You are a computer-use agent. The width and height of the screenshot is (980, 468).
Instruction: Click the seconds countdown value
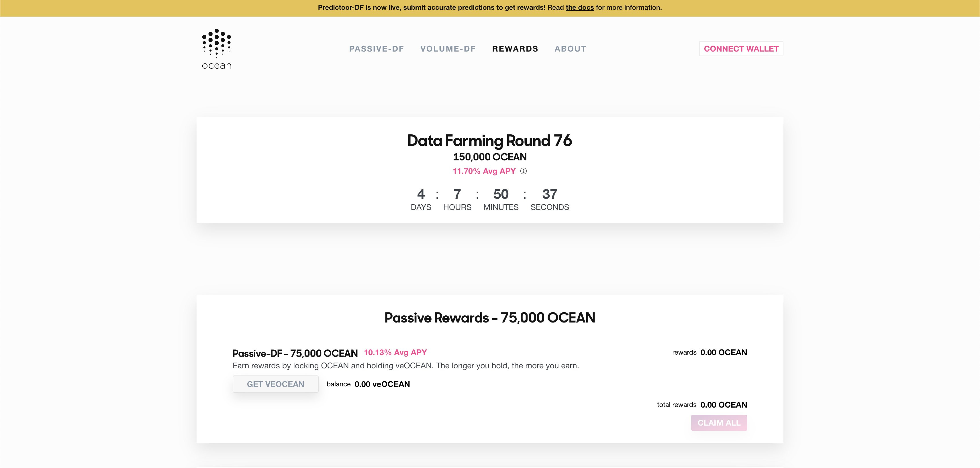549,194
